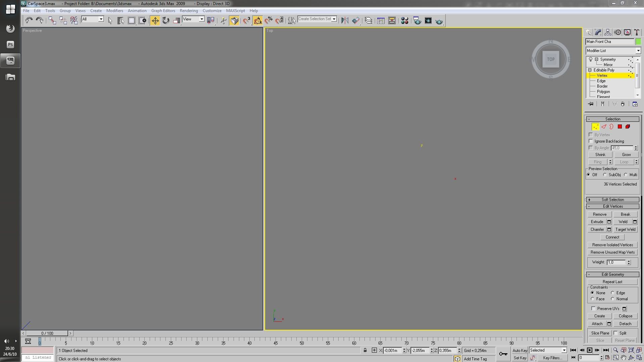Image resolution: width=644 pixels, height=362 pixels.
Task: Toggle the Symmetry modifier lightbulb
Action: click(x=591, y=59)
